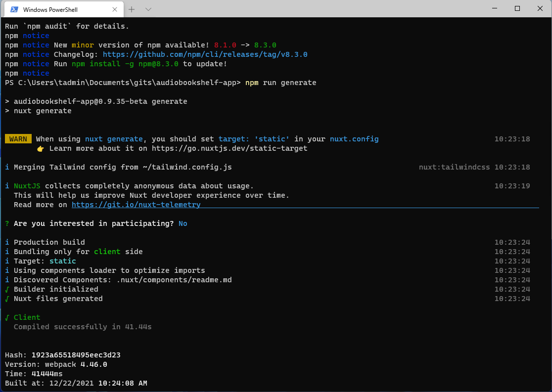This screenshot has width=552, height=392.
Task: Open a new tab with plus button
Action: pos(132,9)
